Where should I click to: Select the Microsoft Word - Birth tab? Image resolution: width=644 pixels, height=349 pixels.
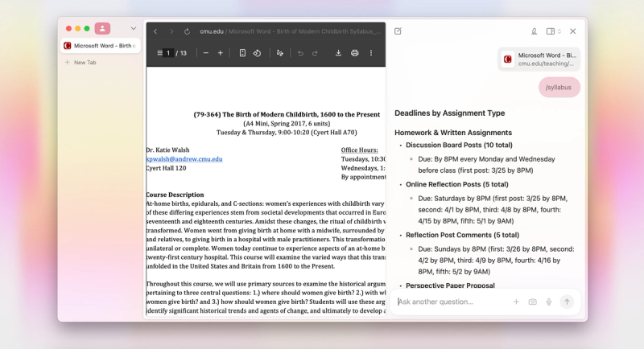101,46
